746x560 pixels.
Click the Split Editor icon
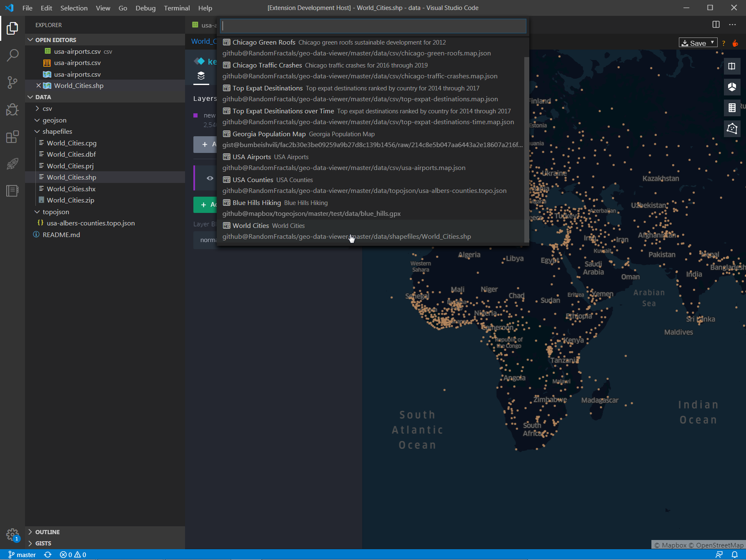pyautogui.click(x=716, y=25)
